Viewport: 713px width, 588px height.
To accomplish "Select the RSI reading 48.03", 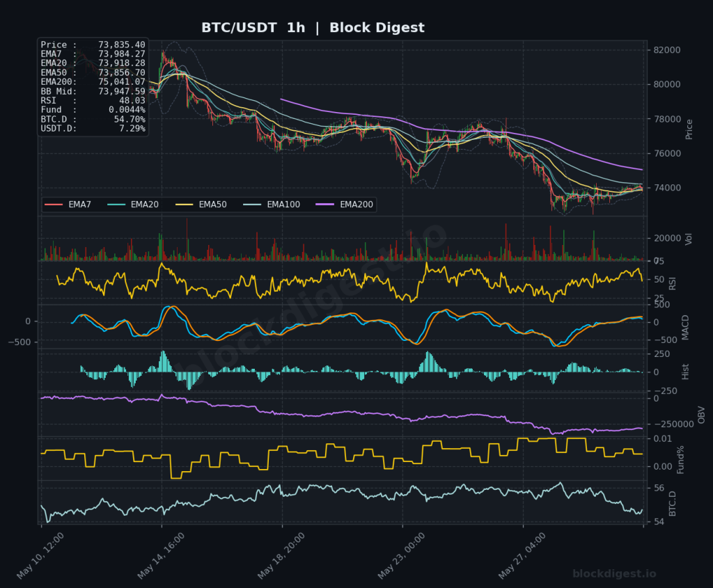I will coord(132,100).
